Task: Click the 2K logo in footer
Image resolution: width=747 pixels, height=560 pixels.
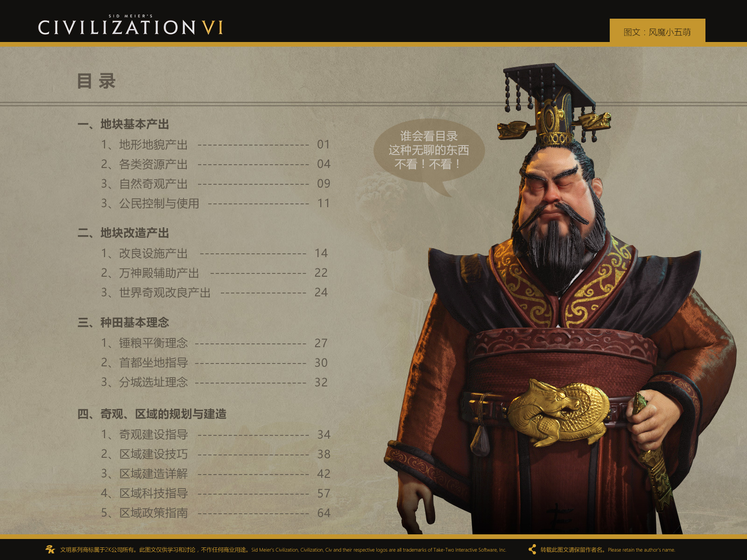Action: 50,549
